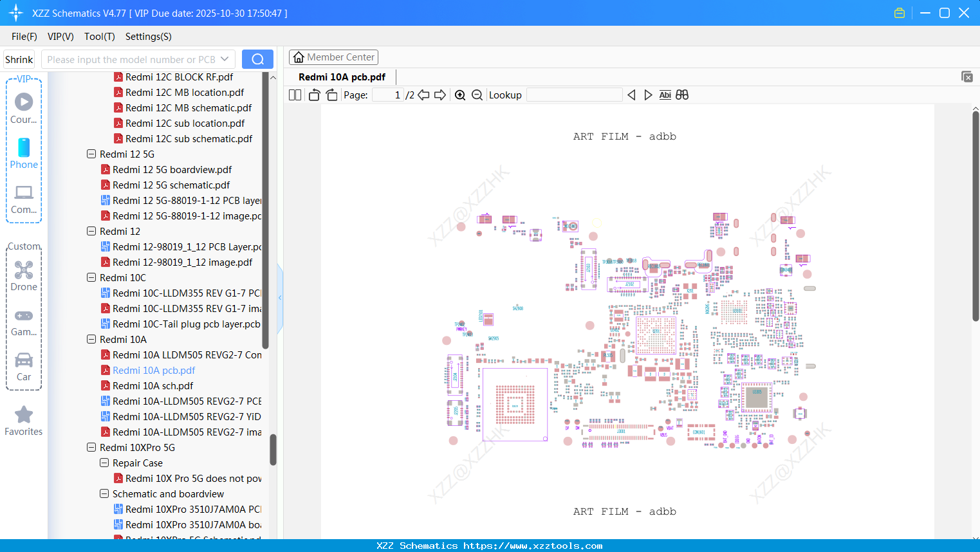Screen dimensions: 980x552
Task: Select Redmi 10A-LLDM505 REVG2-7 YiD file
Action: click(x=187, y=417)
